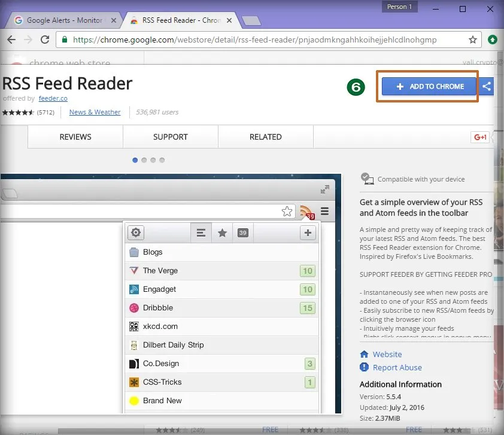Select the CSS-Tricks feed
Image resolution: width=504 pixels, height=435 pixels.
(x=222, y=382)
